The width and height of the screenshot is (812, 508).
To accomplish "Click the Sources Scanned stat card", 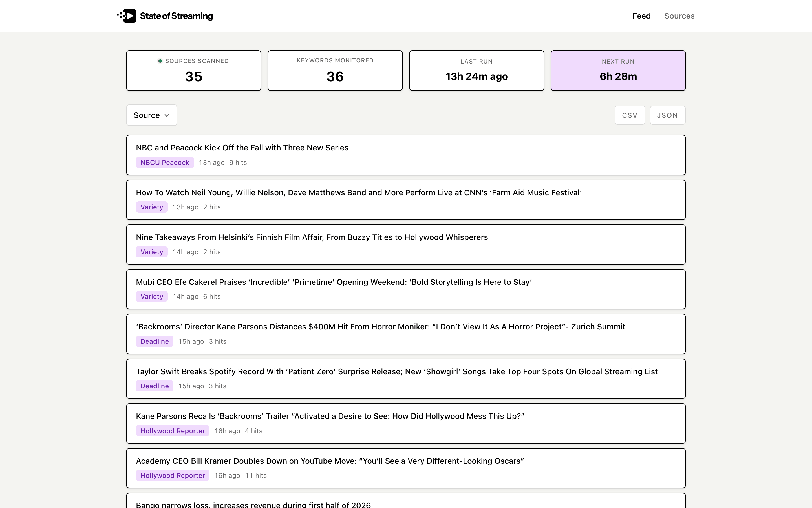I will [x=194, y=71].
